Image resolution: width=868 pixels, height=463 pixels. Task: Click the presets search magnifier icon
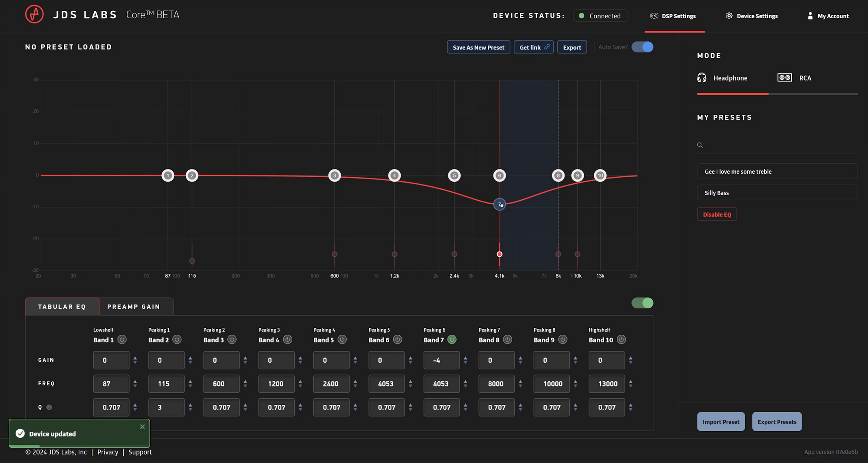[x=700, y=145]
